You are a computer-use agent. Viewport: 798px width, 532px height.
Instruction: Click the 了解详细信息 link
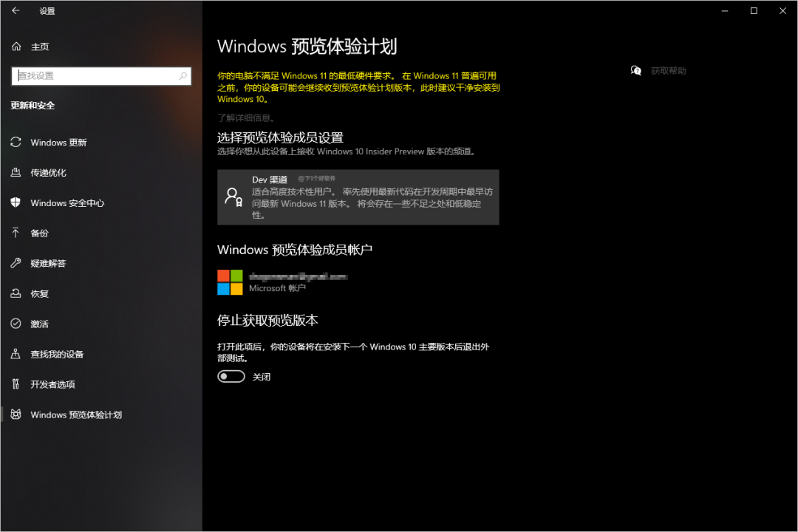pyautogui.click(x=247, y=117)
